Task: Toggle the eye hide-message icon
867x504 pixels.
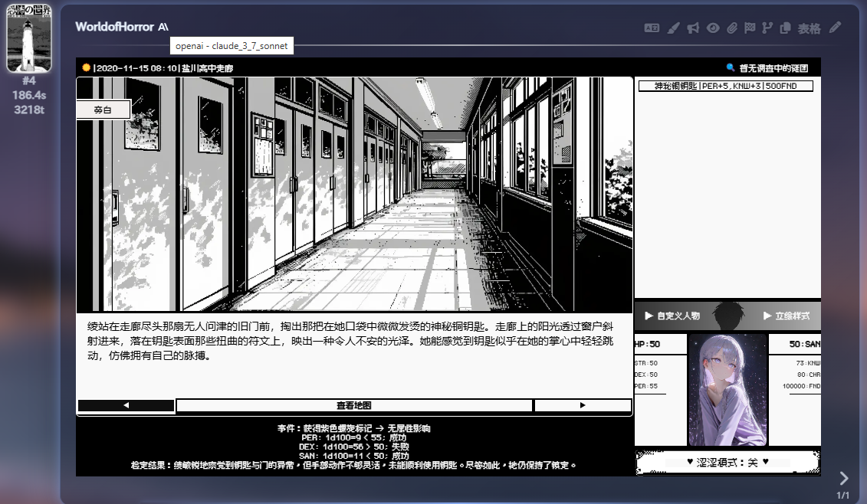Action: coord(713,28)
